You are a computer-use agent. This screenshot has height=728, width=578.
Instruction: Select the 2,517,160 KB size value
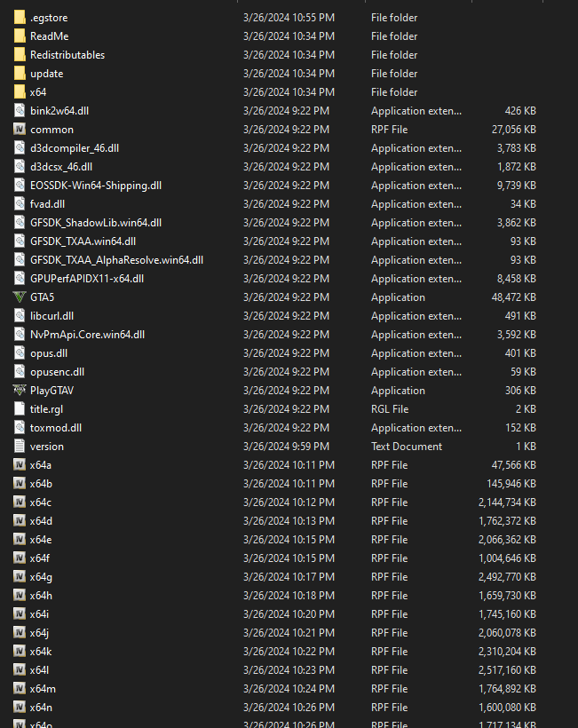(x=507, y=670)
